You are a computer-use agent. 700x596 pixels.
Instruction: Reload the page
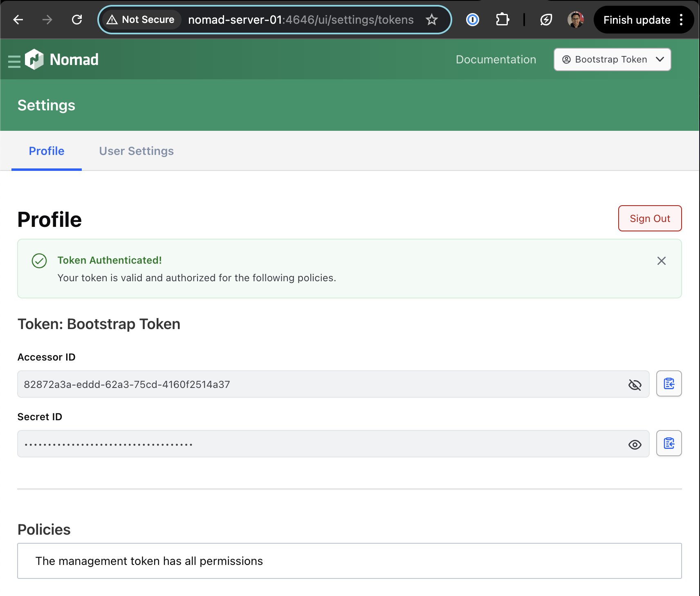tap(77, 20)
